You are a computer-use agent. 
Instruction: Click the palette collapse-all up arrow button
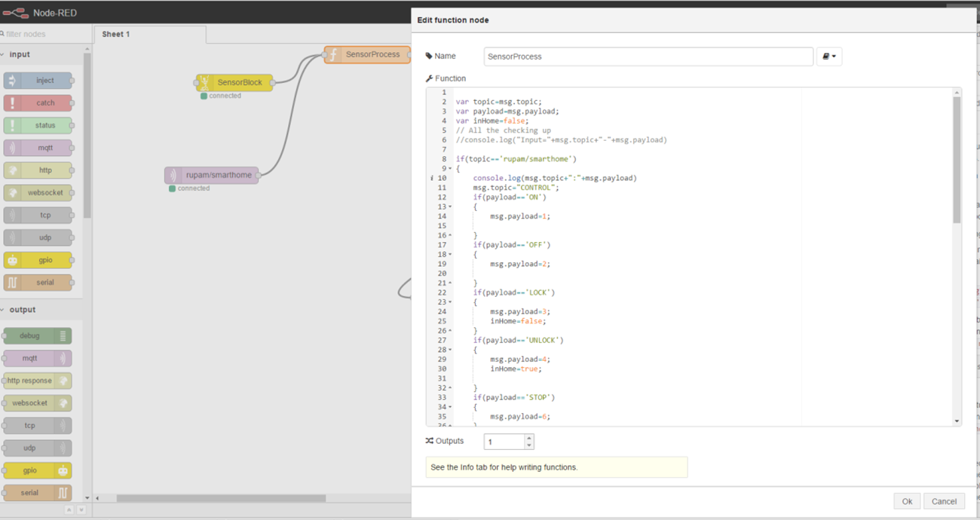pyautogui.click(x=69, y=510)
